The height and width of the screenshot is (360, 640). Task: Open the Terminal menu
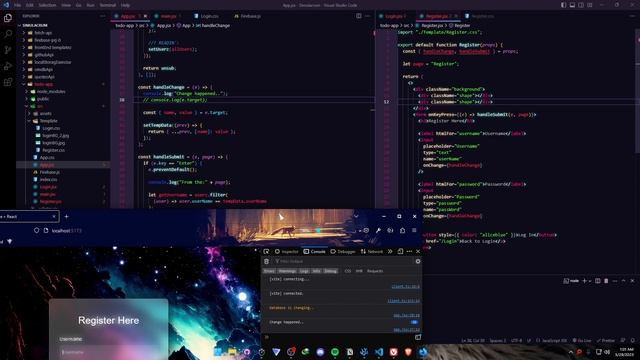pos(108,5)
